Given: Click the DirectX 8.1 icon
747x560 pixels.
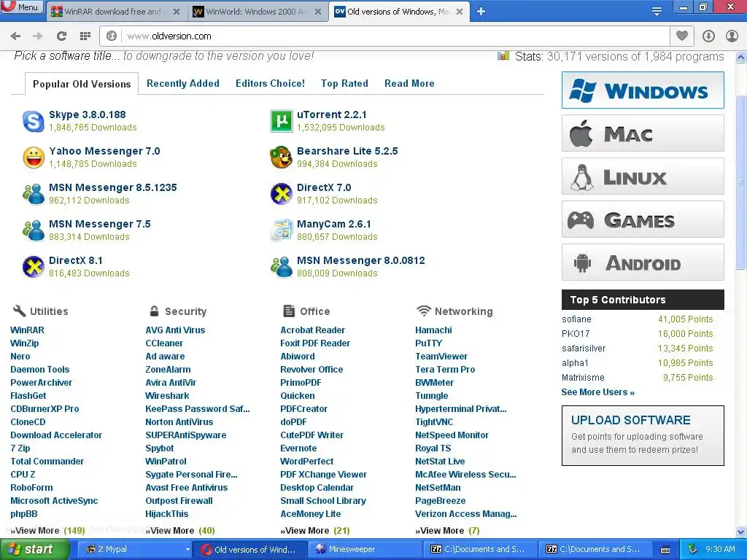Looking at the screenshot, I should point(34,267).
